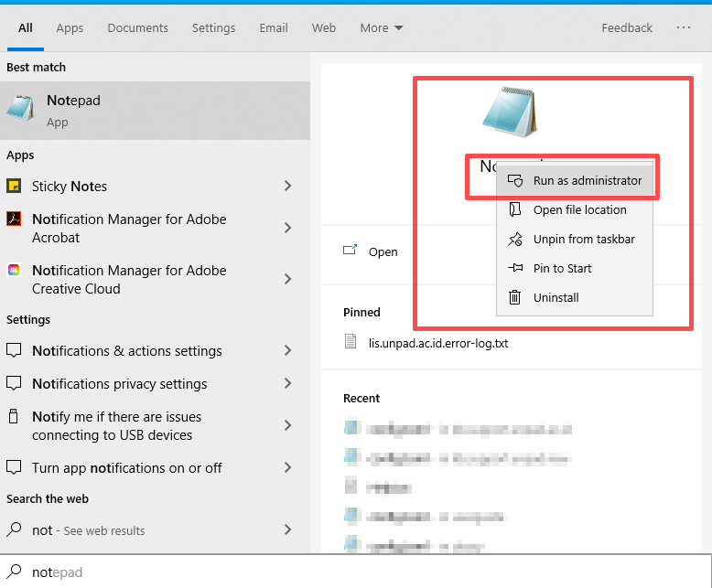The image size is (712, 588).
Task: Click the USB devices notify icon
Action: pos(14,415)
